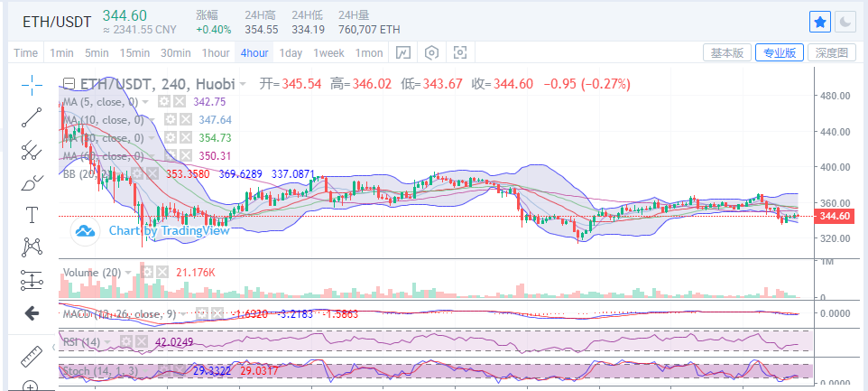
Task: Open settings for the 354.73 MA indicator
Action: [x=171, y=138]
